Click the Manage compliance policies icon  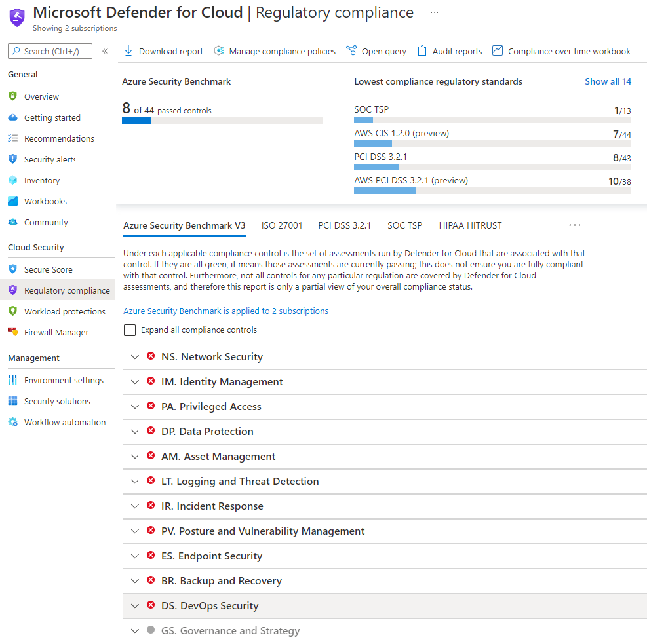click(x=219, y=50)
